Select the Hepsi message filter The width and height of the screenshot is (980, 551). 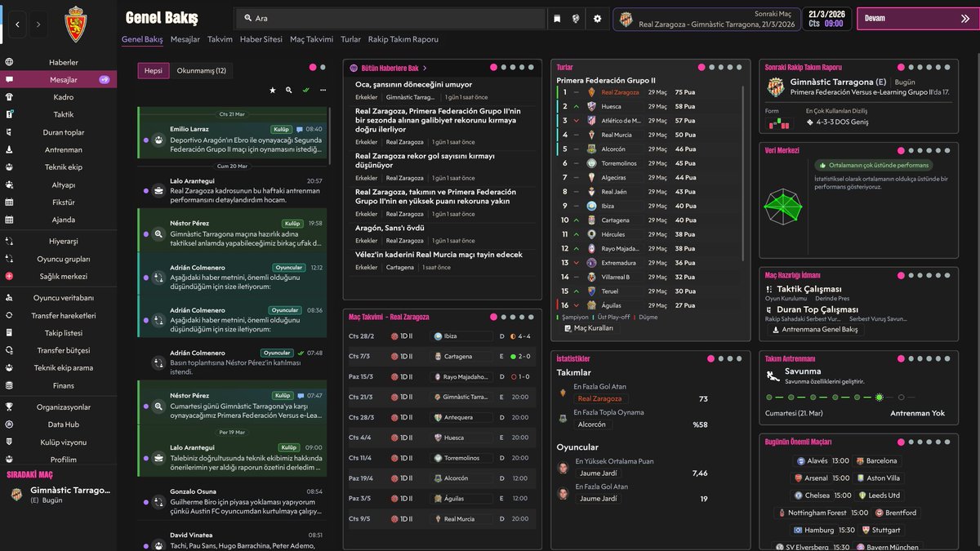click(x=154, y=71)
